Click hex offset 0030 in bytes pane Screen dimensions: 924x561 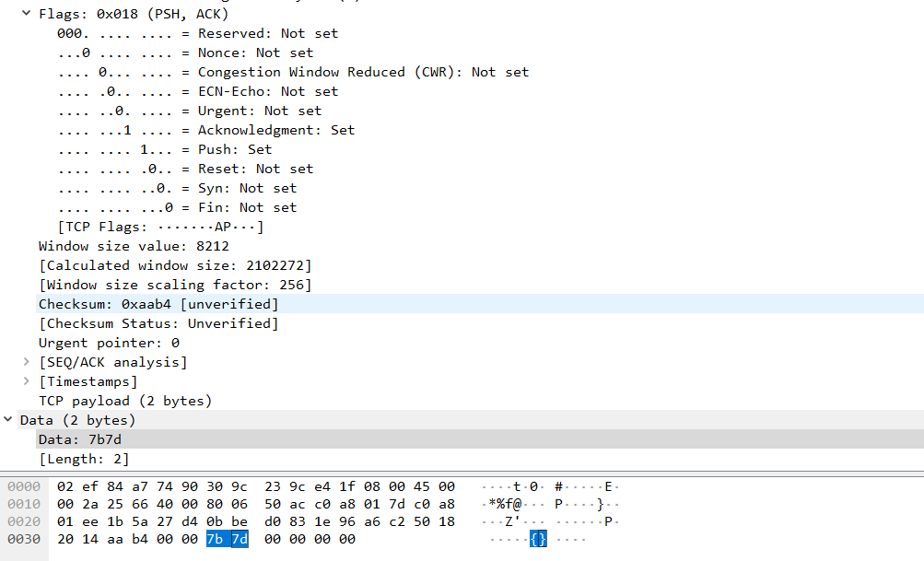[24, 539]
